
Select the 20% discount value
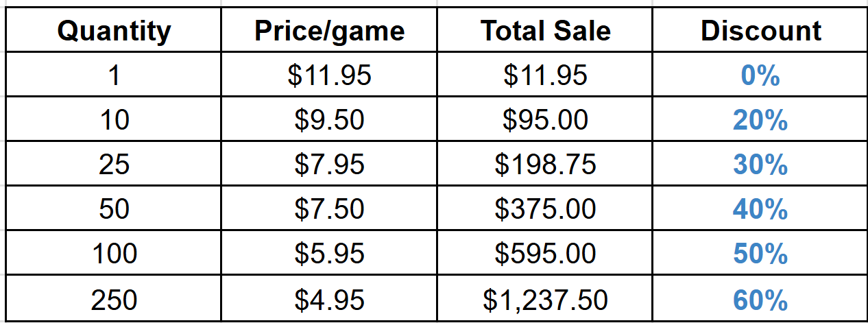point(760,121)
